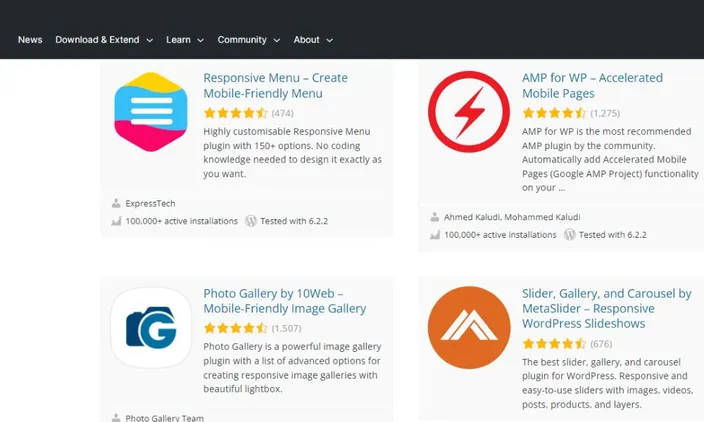Expand the chevron next to Learn

pyautogui.click(x=200, y=40)
